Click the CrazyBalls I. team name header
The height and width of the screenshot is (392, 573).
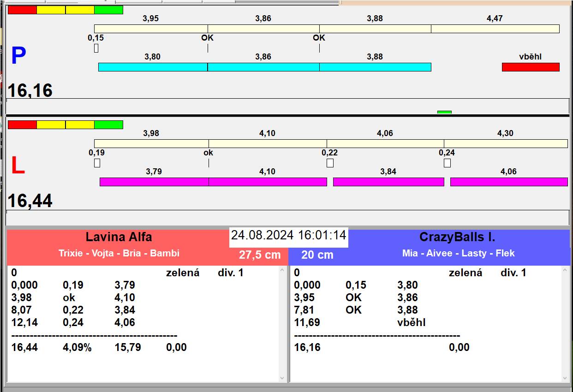pyautogui.click(x=457, y=237)
